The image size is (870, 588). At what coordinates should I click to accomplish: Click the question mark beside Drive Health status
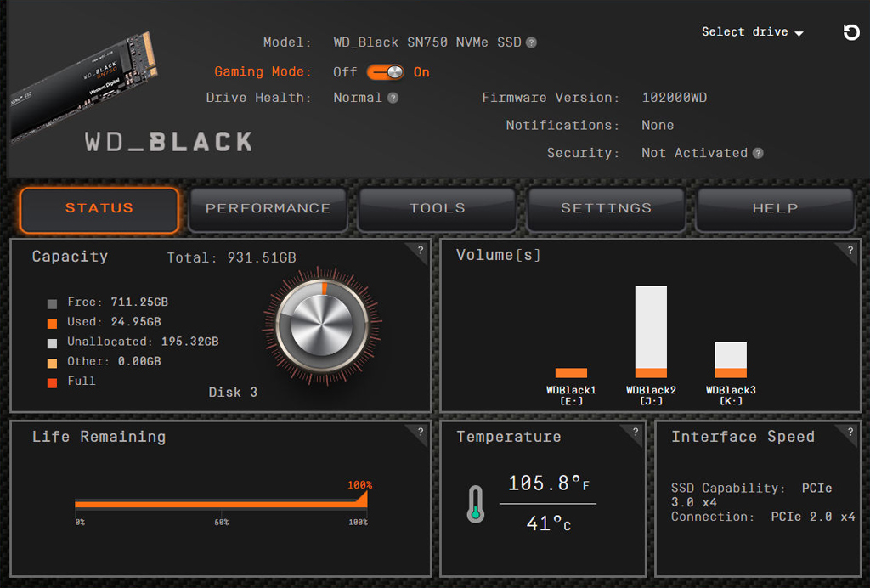pos(391,98)
